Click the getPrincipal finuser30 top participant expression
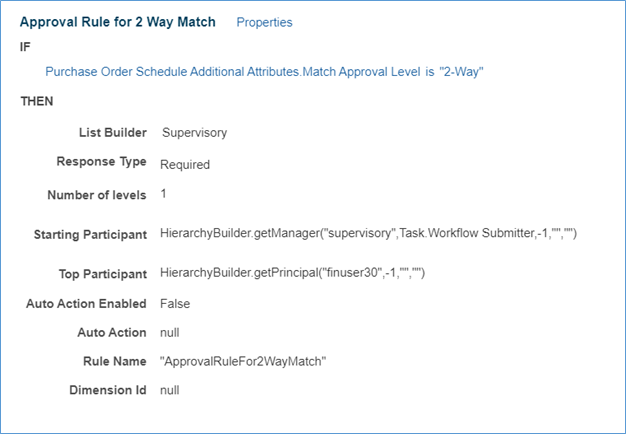The width and height of the screenshot is (626, 434). [x=292, y=273]
